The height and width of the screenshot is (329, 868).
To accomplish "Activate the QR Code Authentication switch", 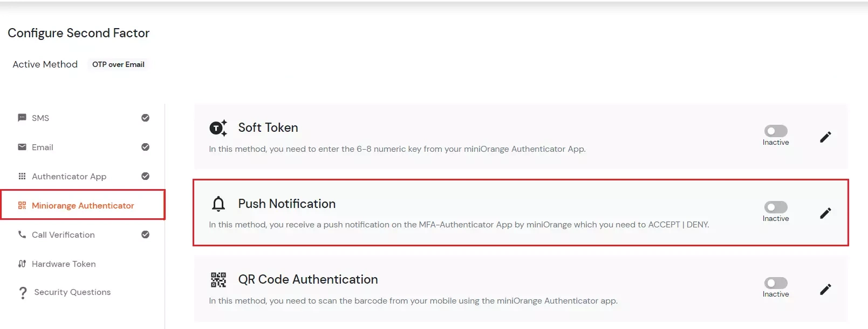I will (x=776, y=283).
